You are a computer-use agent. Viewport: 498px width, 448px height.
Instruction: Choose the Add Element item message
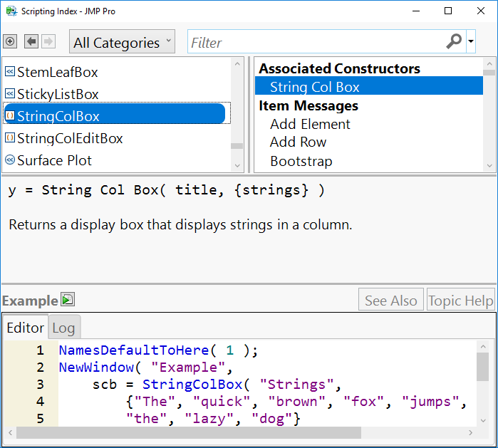pos(310,124)
